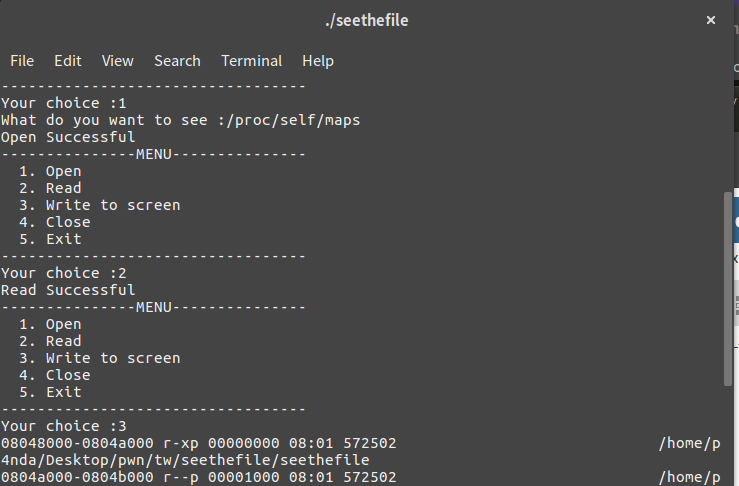Click the 0804a000-0804b000 memory map line
739x486 pixels.
click(x=361, y=477)
